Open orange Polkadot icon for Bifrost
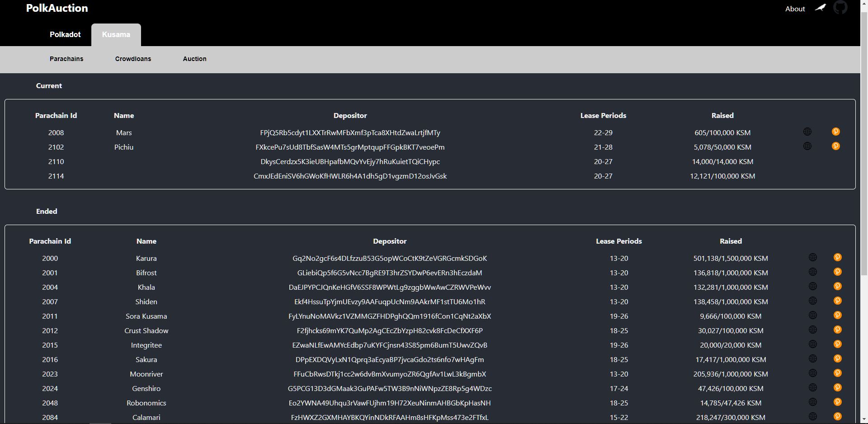This screenshot has width=868, height=424. [x=838, y=272]
